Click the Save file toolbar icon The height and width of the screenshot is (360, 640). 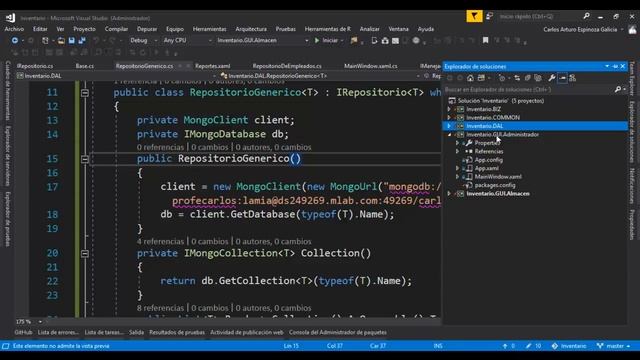tap(71, 40)
